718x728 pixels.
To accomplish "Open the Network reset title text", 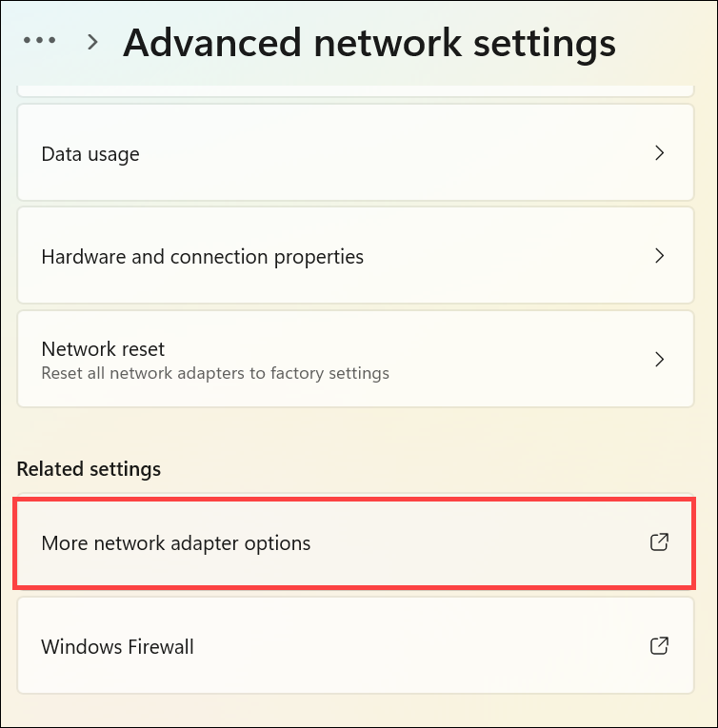I will pyautogui.click(x=103, y=349).
